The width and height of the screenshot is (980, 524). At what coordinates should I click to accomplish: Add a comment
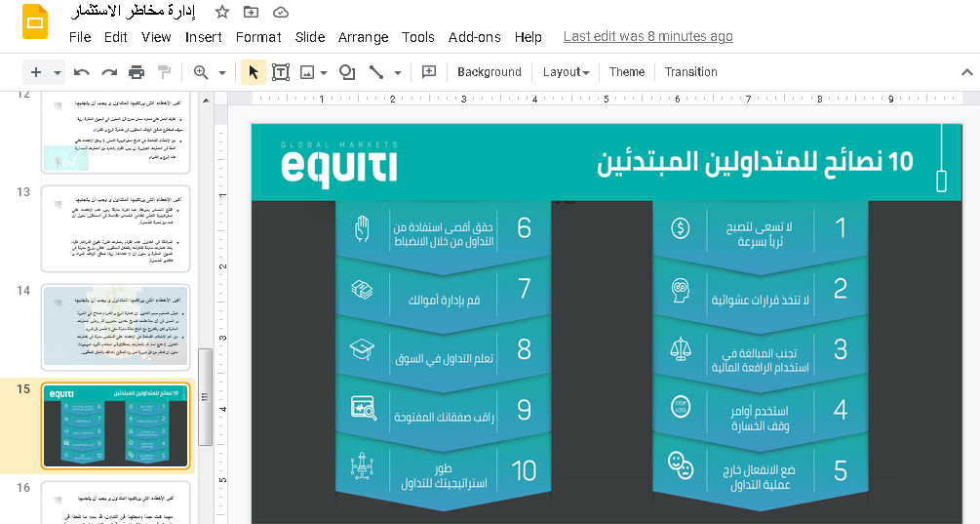[x=429, y=72]
